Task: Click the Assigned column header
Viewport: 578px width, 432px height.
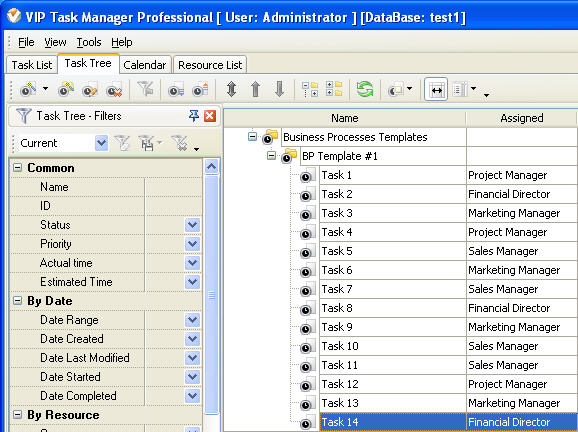Action: pos(522,118)
